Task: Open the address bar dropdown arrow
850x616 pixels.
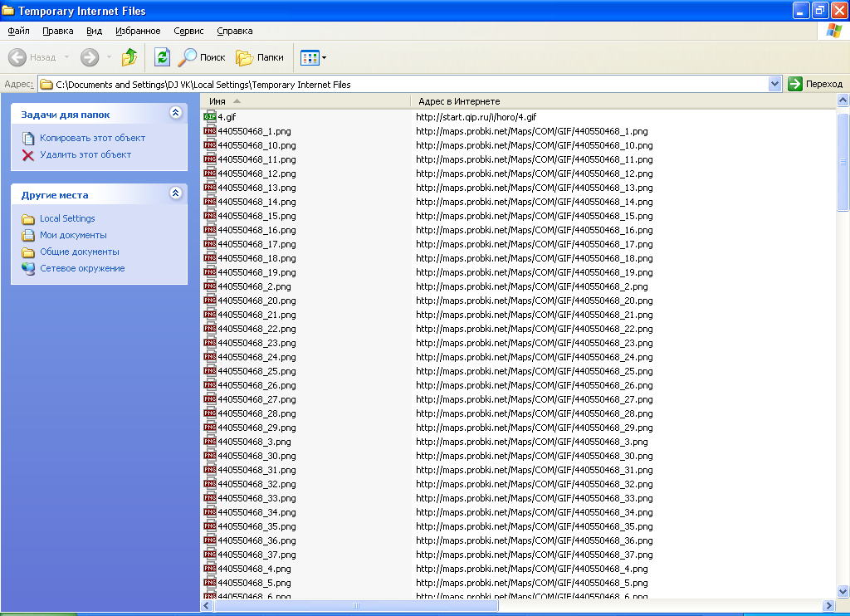Action: pyautogui.click(x=775, y=84)
